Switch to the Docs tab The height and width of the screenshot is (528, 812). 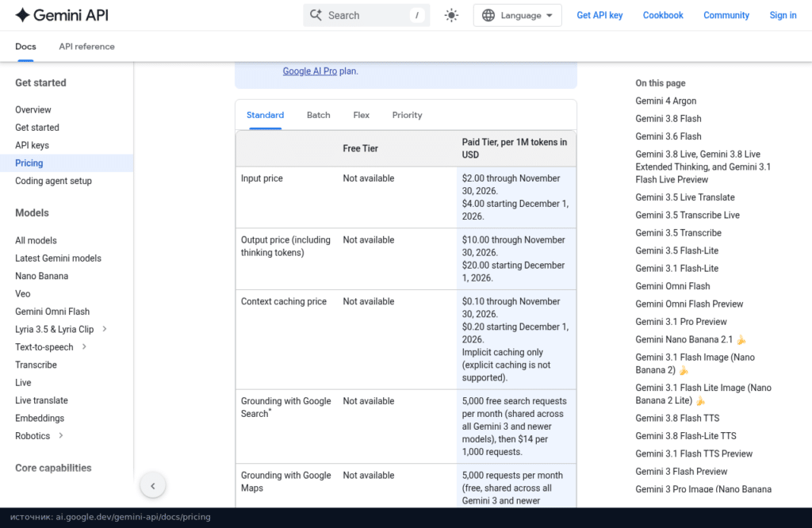click(25, 47)
